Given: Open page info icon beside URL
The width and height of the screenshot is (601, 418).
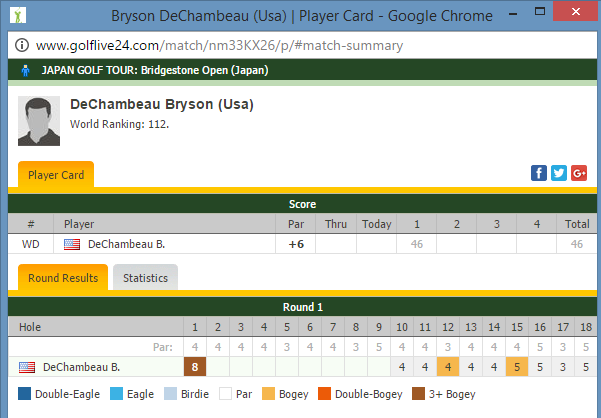Looking at the screenshot, I should [22, 46].
